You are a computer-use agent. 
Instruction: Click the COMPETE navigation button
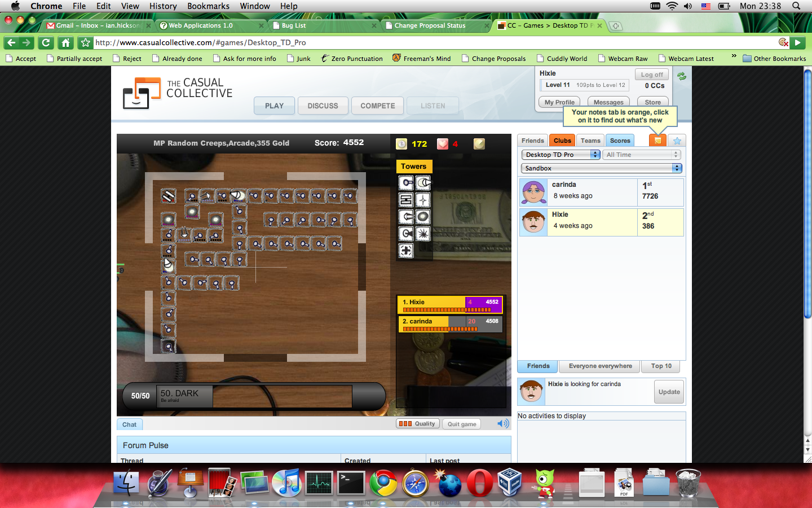coord(378,106)
